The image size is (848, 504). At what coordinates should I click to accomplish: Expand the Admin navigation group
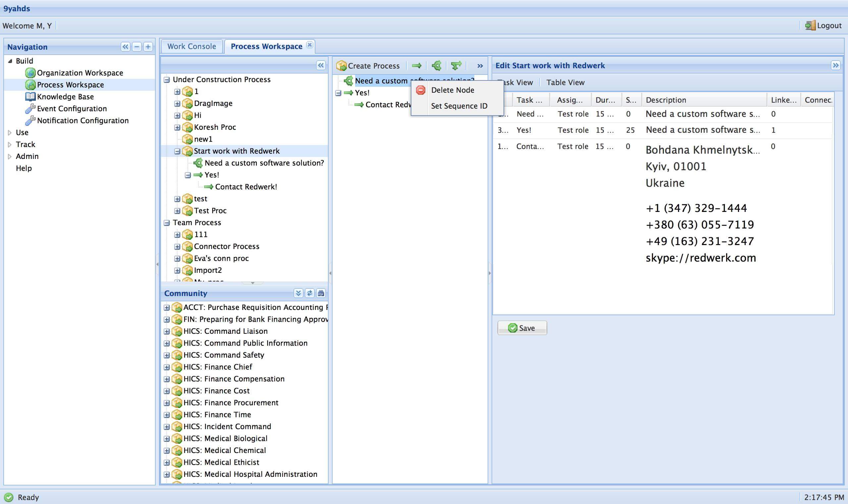click(x=10, y=156)
